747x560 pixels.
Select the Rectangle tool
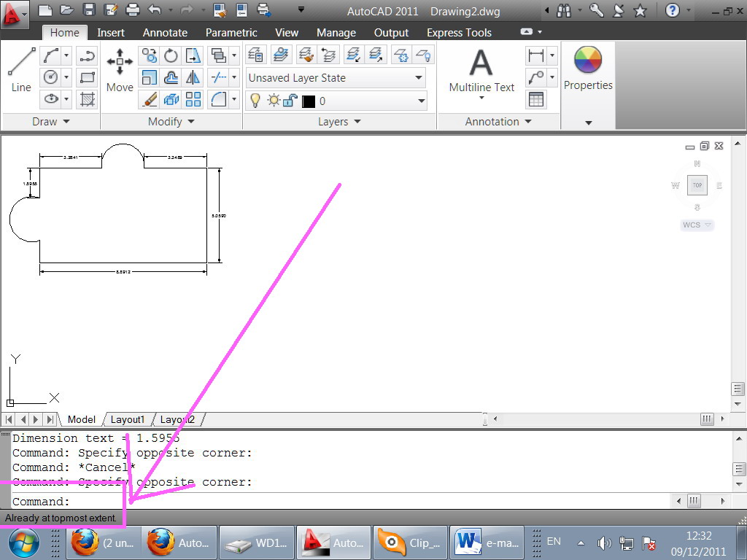click(x=88, y=77)
